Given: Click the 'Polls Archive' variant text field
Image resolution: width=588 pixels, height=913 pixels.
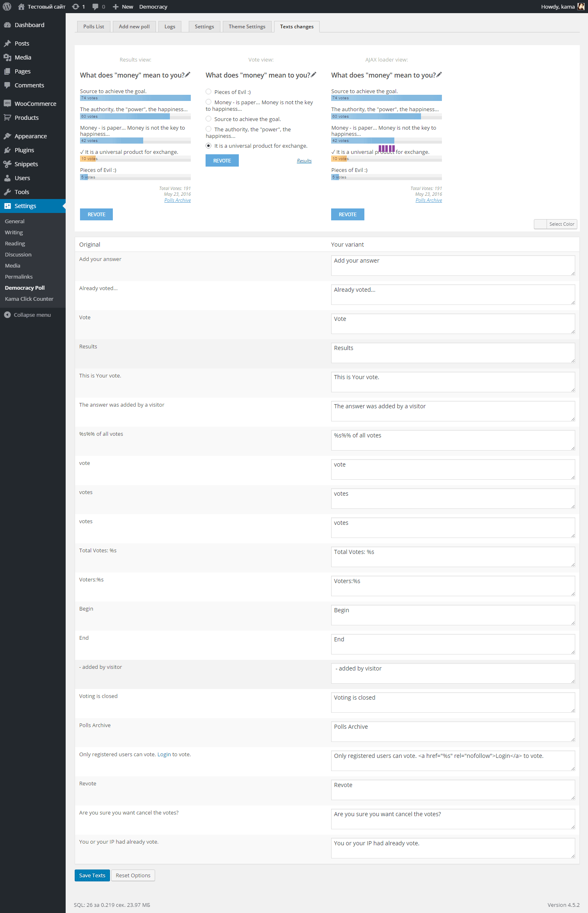Looking at the screenshot, I should [453, 732].
